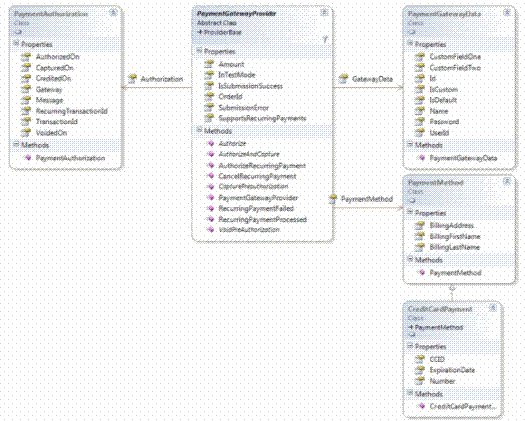Collapse the PaymentMethod class box chevron

click(507, 181)
